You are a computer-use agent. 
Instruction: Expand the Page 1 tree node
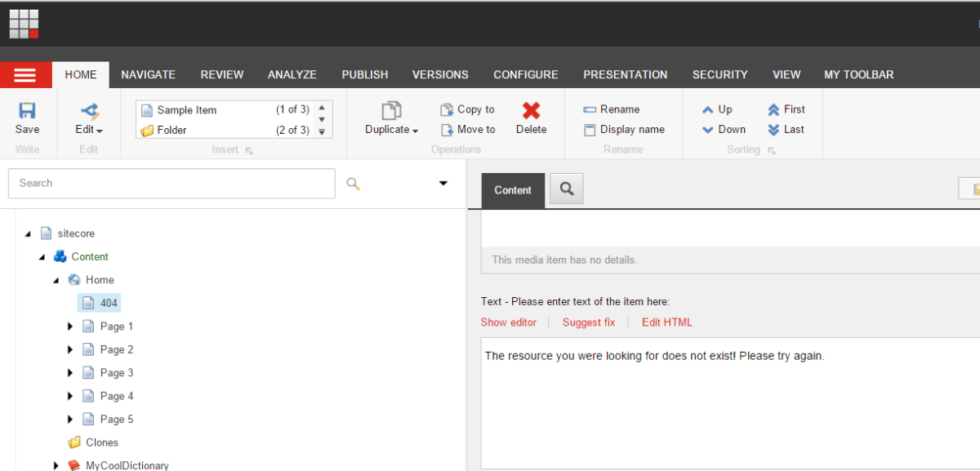click(x=70, y=327)
